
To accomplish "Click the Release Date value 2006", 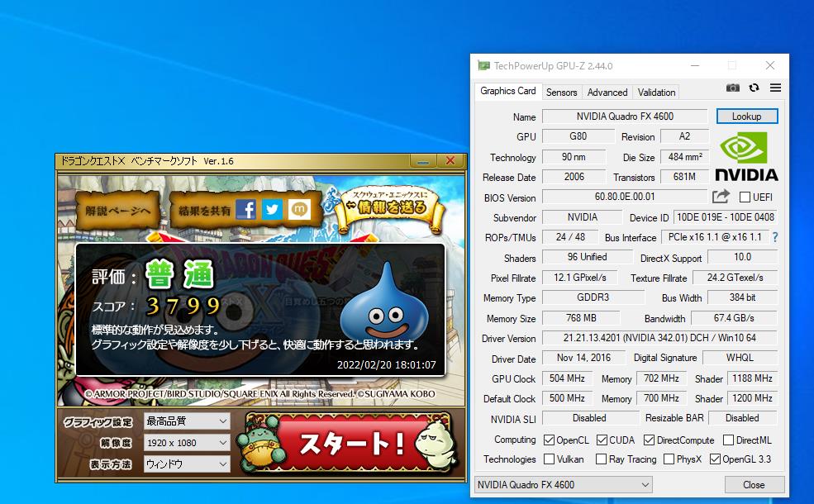I will (574, 177).
